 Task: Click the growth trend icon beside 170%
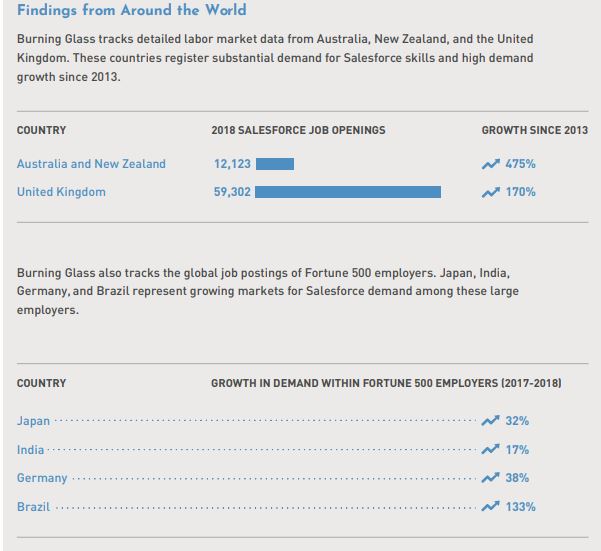[x=491, y=192]
